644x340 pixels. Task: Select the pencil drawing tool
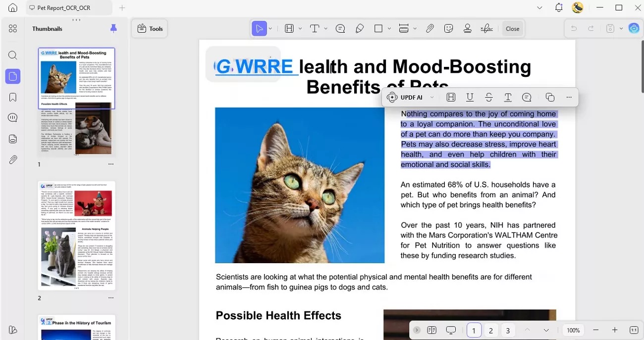pos(360,29)
